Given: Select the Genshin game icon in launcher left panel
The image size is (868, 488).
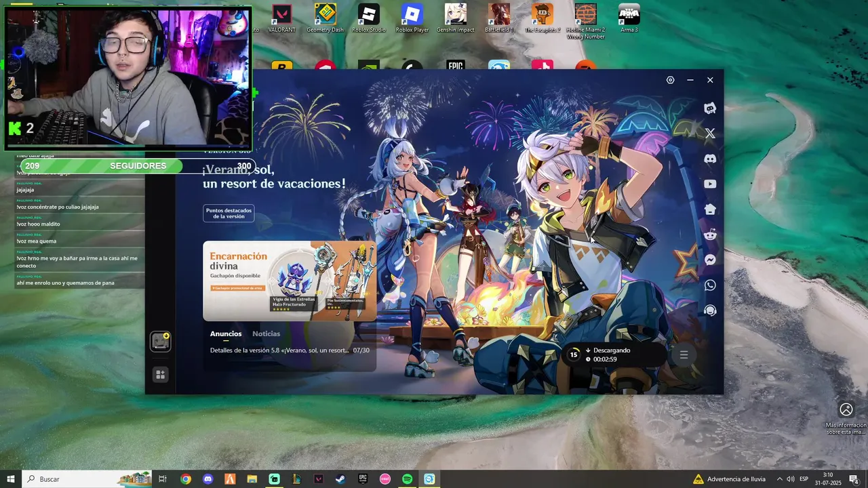Looking at the screenshot, I should [x=161, y=342].
